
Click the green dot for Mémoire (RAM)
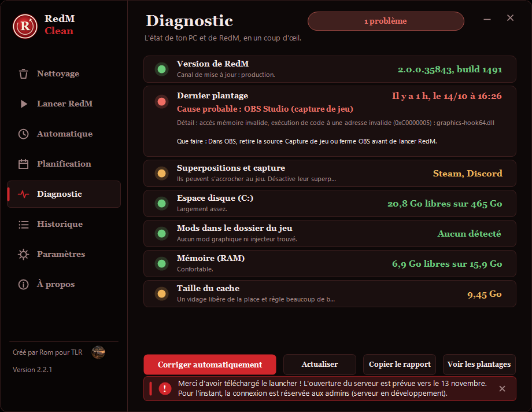coord(162,263)
